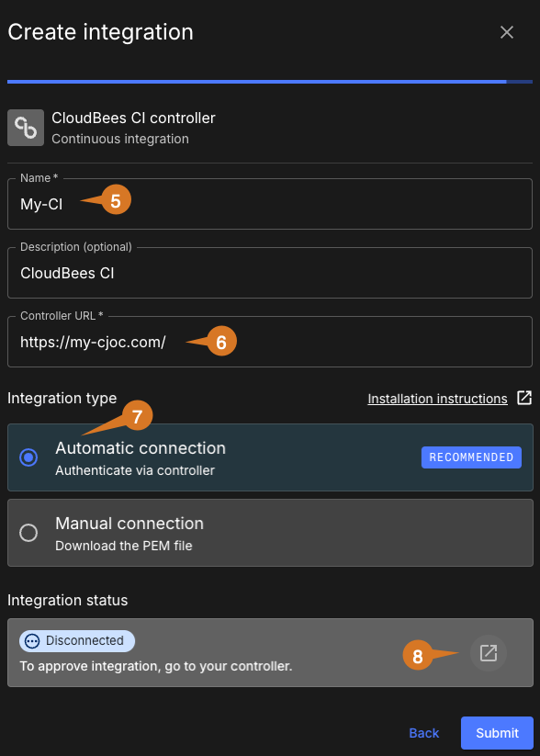The height and width of the screenshot is (756, 540).
Task: Select the Integration type section heading
Action: point(62,399)
